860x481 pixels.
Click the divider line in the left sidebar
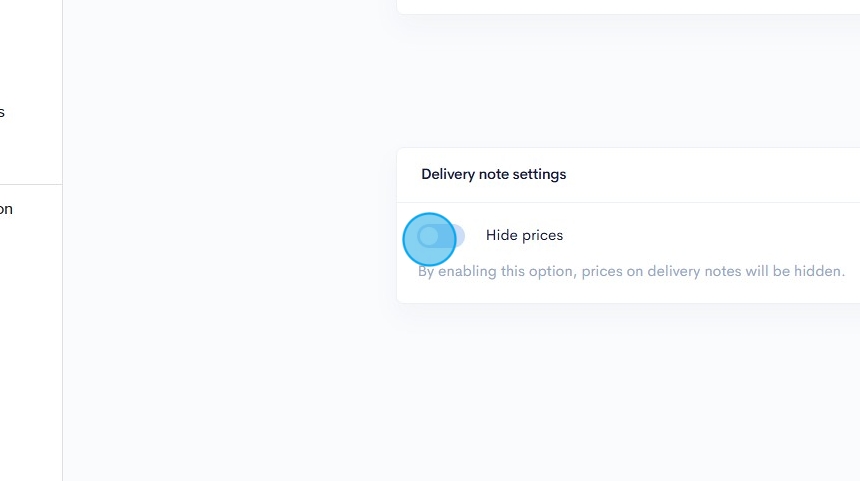30,185
